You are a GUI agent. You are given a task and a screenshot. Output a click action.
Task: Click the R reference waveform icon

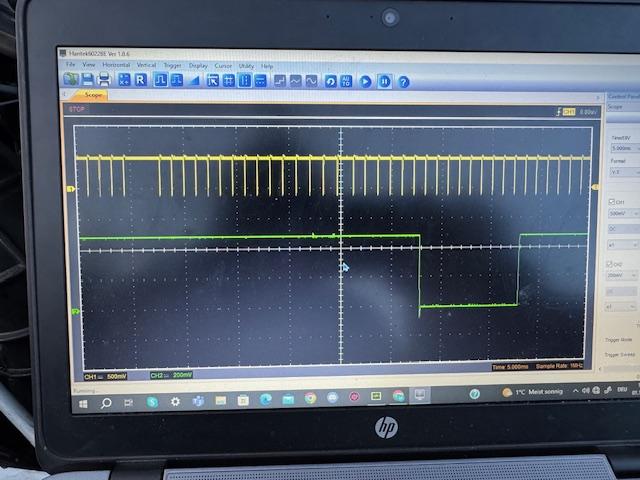click(x=141, y=80)
